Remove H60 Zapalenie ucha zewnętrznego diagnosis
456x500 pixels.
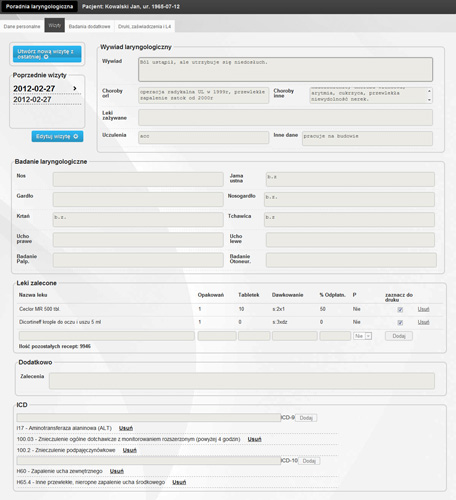tap(117, 471)
